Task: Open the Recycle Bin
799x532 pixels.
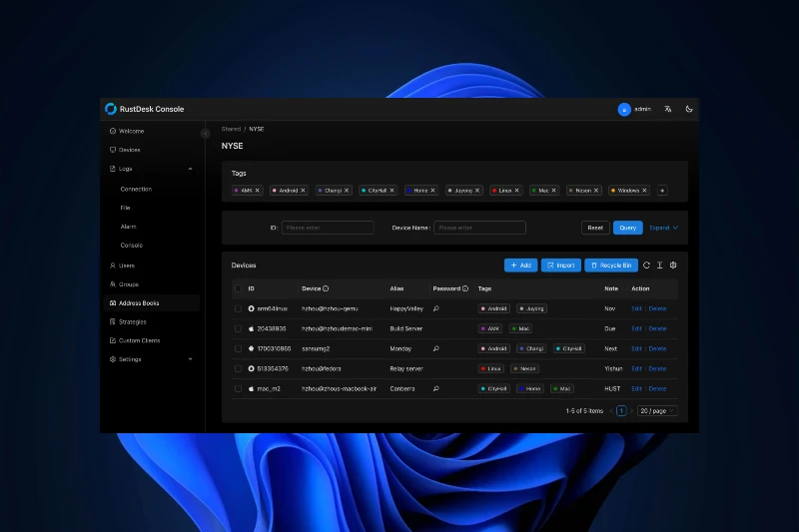Action: [x=611, y=266]
